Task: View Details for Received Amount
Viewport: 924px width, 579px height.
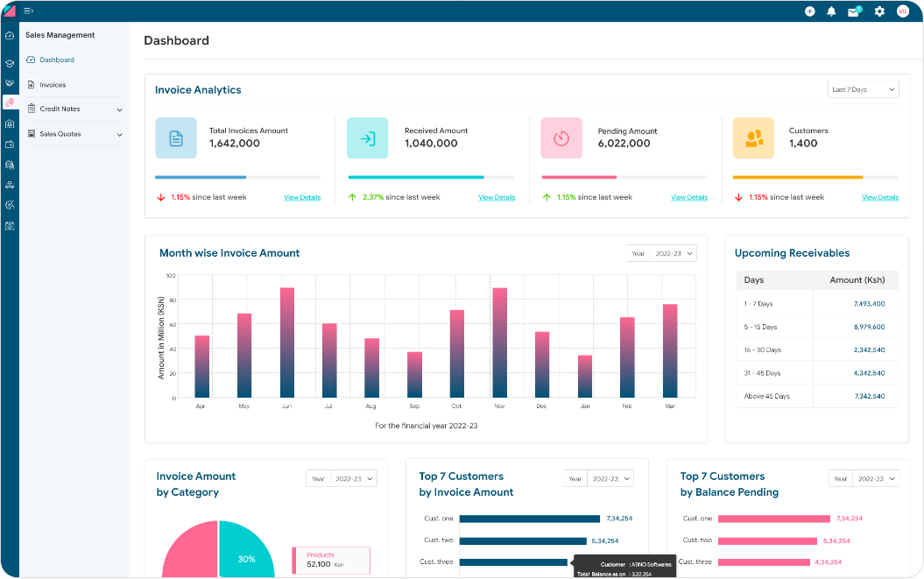Action: click(497, 197)
